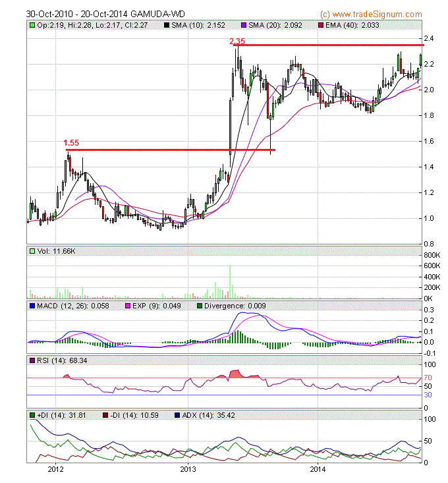Click the 1.6 price axis label
This screenshot has height=483, width=448.
pyautogui.click(x=429, y=141)
